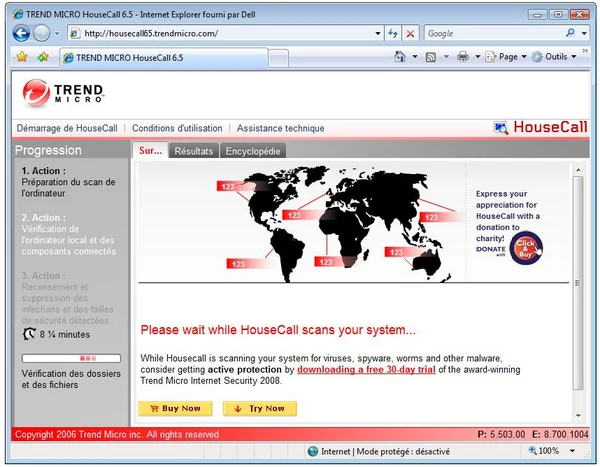Expand the Home button dropdown arrow
This screenshot has width=600, height=467.
click(x=415, y=57)
